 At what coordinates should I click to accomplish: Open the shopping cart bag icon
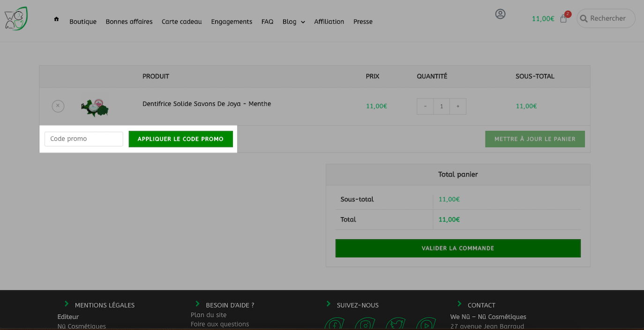(x=563, y=19)
